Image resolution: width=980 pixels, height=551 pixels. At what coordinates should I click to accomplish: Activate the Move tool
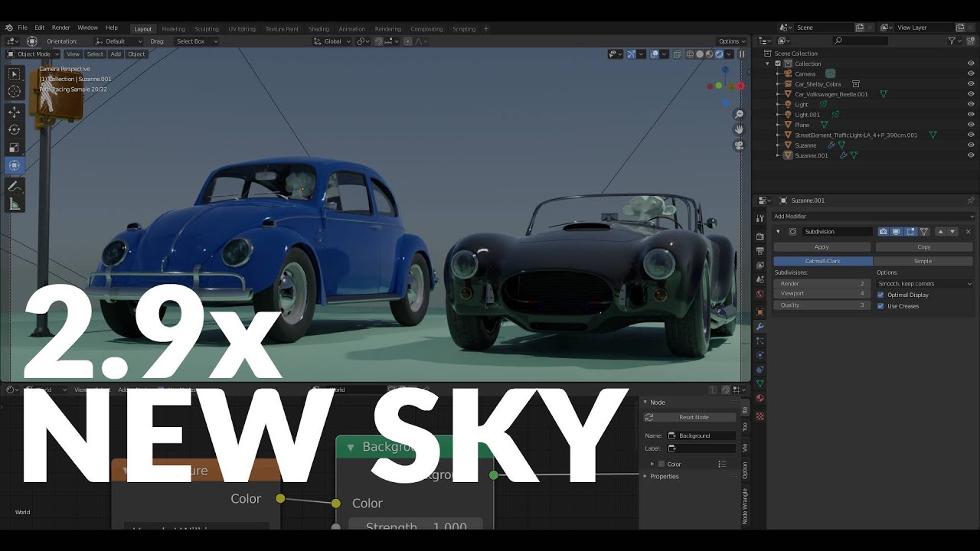click(15, 112)
